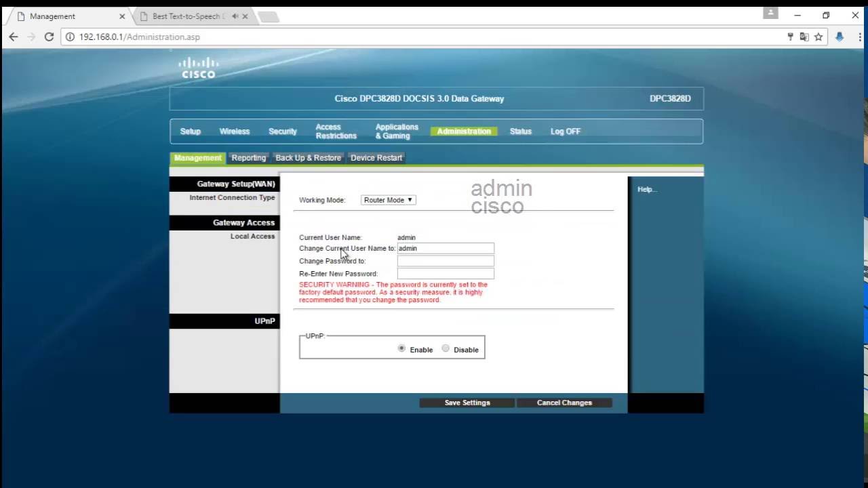Open the Help link

tap(646, 189)
